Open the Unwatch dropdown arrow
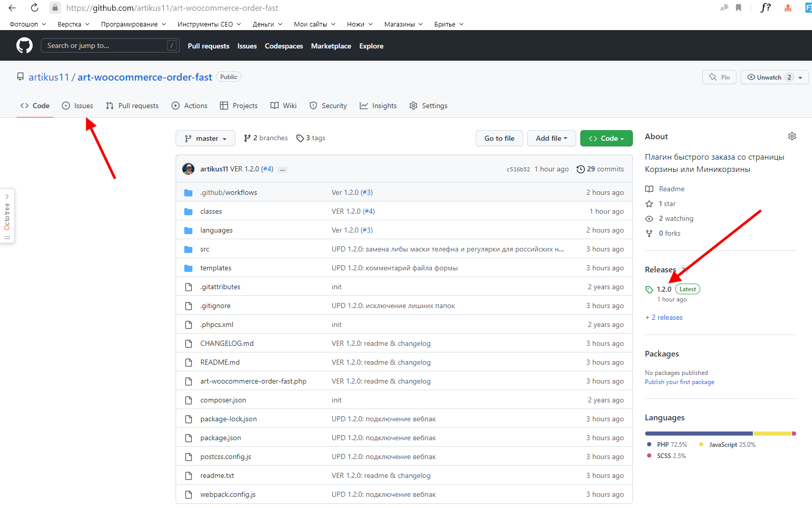This screenshot has height=508, width=812. 800,78
